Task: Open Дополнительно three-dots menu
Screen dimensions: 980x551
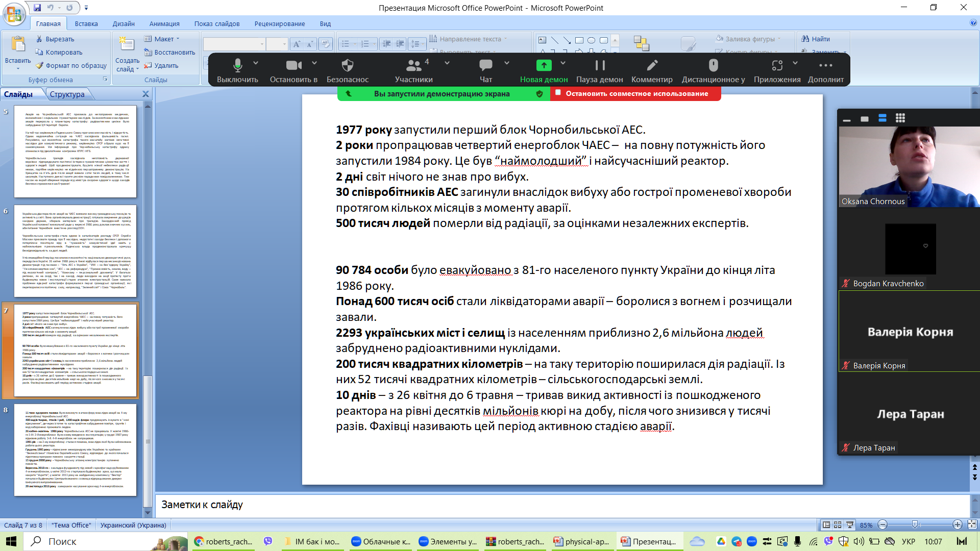Action: 825,70
